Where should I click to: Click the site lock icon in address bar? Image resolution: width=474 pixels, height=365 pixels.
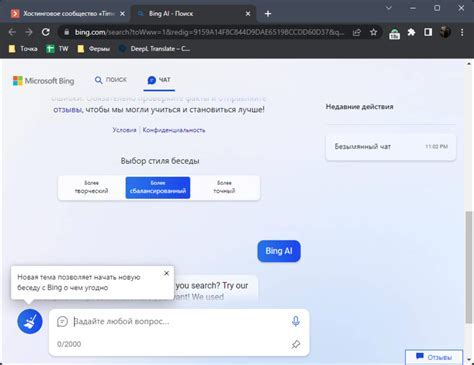tap(67, 32)
